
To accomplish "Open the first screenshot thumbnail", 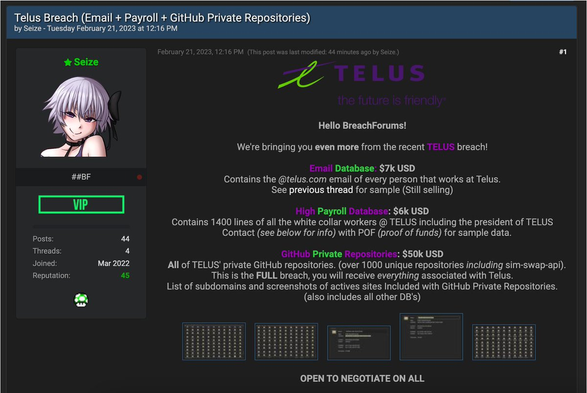I will pyautogui.click(x=214, y=341).
